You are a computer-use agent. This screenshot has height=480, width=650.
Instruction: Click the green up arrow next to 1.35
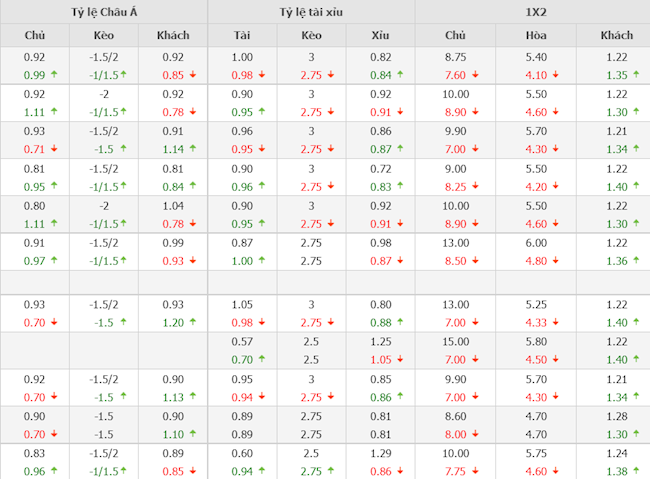[638, 75]
